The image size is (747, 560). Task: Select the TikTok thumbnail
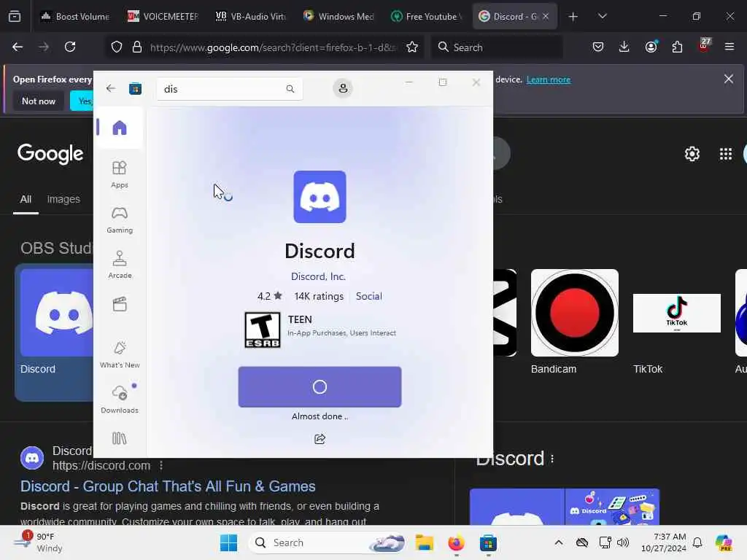(x=676, y=313)
